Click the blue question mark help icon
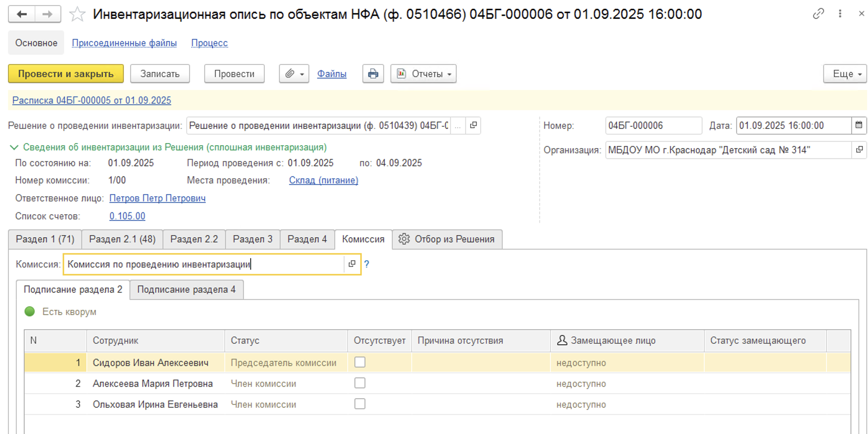Screen dimensions: 868x434 click(366, 264)
